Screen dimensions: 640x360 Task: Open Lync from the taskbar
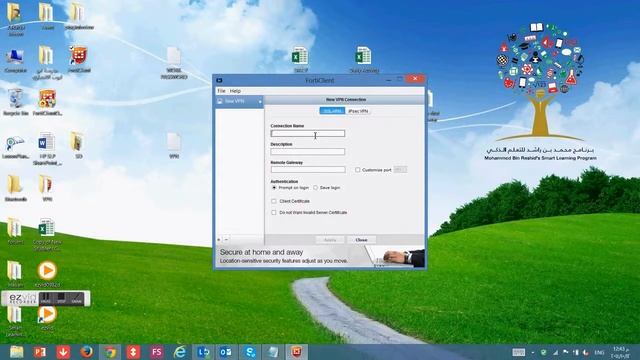[203, 352]
